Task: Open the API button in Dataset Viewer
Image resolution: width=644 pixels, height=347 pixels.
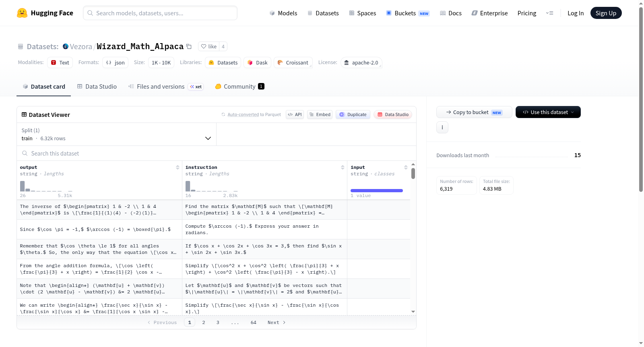Action: click(x=295, y=114)
